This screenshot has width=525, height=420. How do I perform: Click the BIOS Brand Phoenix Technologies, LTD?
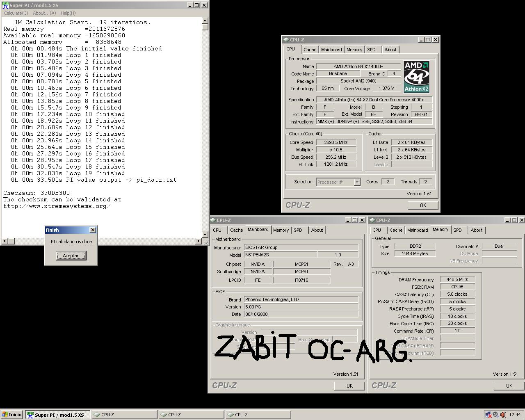click(x=301, y=299)
